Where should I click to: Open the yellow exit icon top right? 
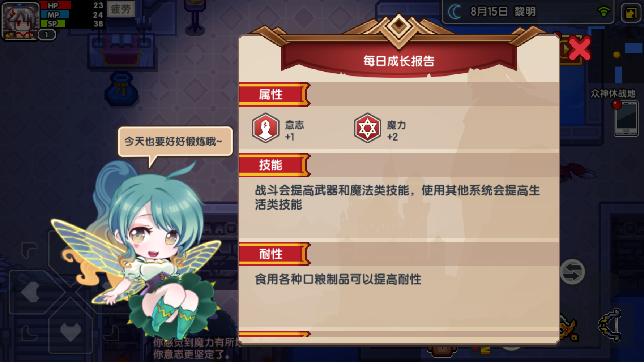[631, 13]
